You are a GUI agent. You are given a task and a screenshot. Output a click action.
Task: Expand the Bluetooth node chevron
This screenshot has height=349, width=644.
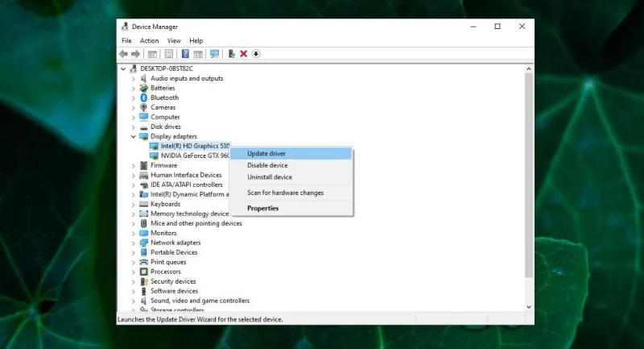tap(133, 98)
